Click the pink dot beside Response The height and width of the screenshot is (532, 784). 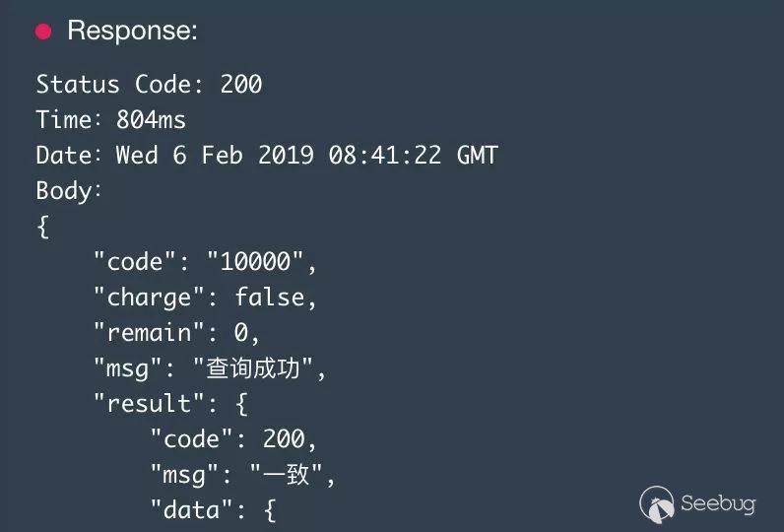(x=43, y=32)
